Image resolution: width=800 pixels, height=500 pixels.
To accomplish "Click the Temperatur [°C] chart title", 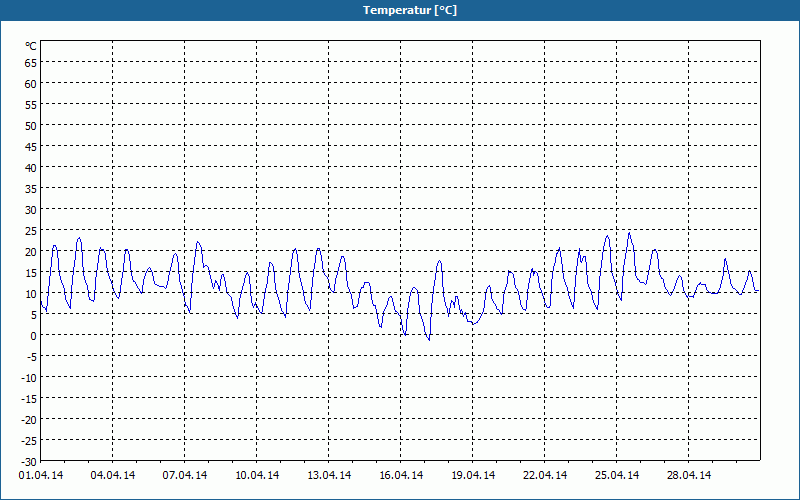I will pyautogui.click(x=410, y=10).
